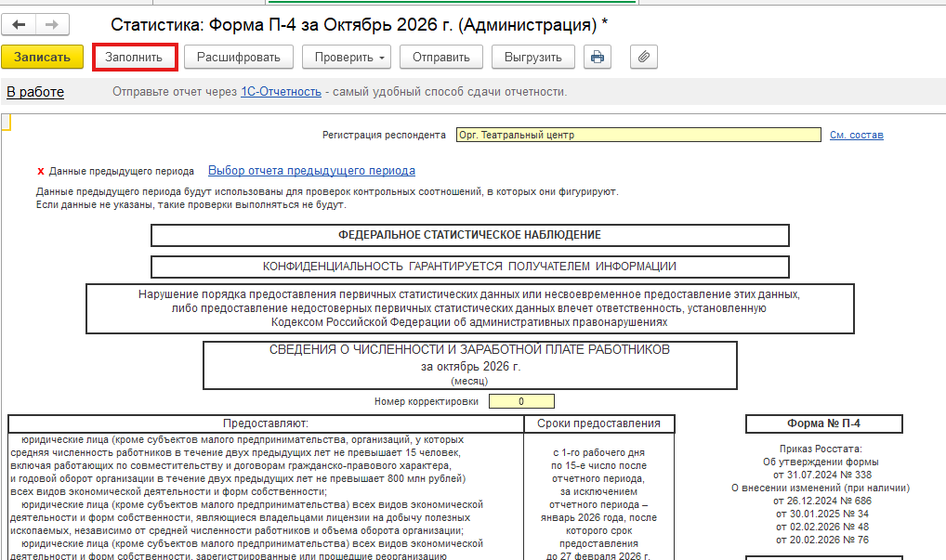
Task: Select the Форма № П-4 cell
Action: [x=823, y=423]
